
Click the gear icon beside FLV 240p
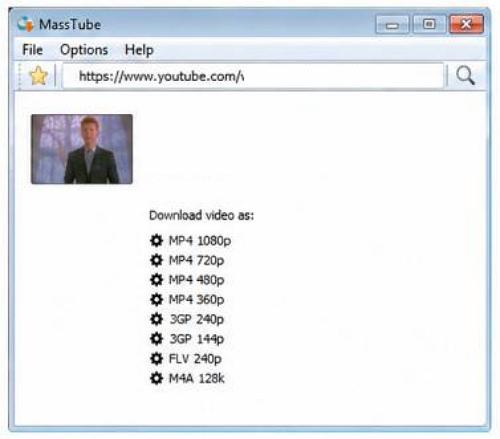[x=156, y=359]
